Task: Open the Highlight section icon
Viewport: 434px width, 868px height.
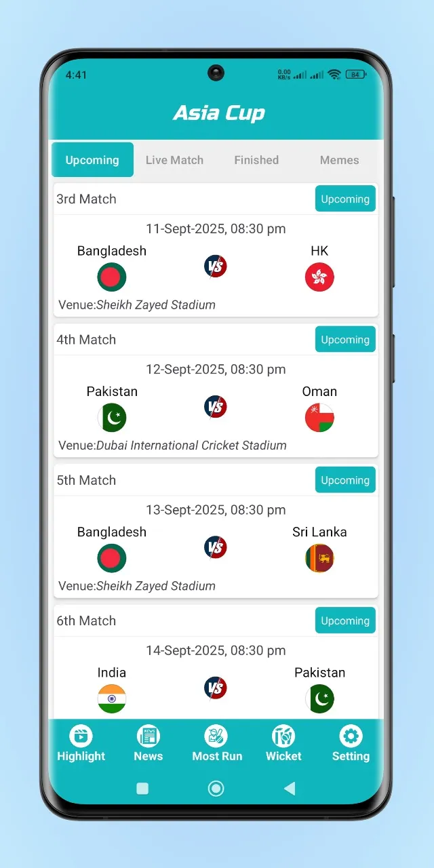Action: point(81,736)
